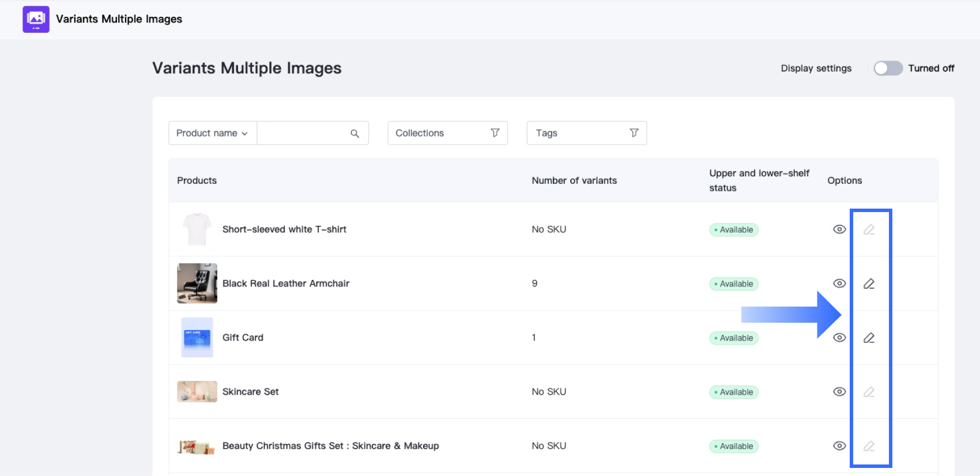Click the search magnifier icon
Screen dimensions: 980x476
click(x=355, y=134)
